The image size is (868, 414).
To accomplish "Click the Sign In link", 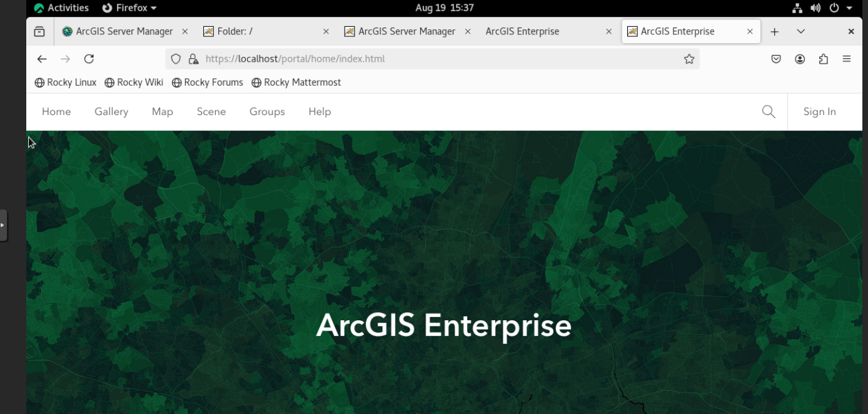I will [819, 111].
